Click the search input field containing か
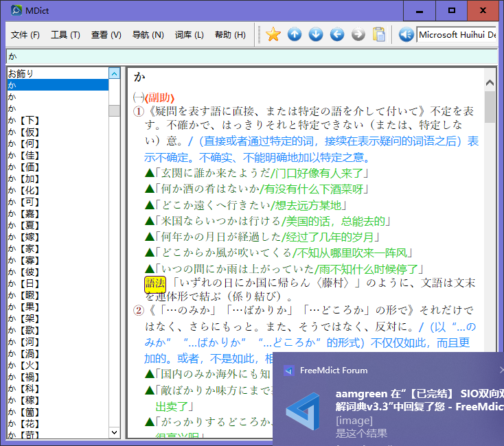 click(x=252, y=56)
